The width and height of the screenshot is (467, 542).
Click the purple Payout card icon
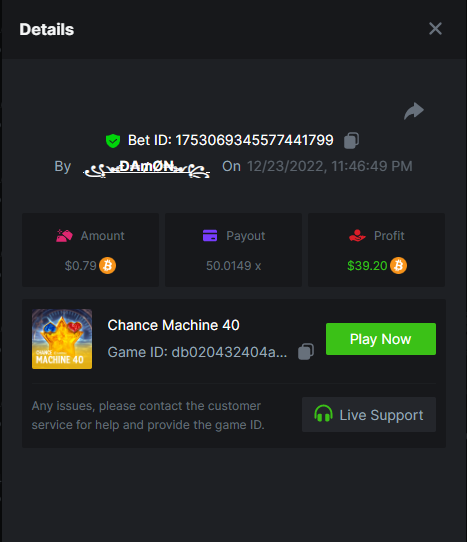(210, 236)
